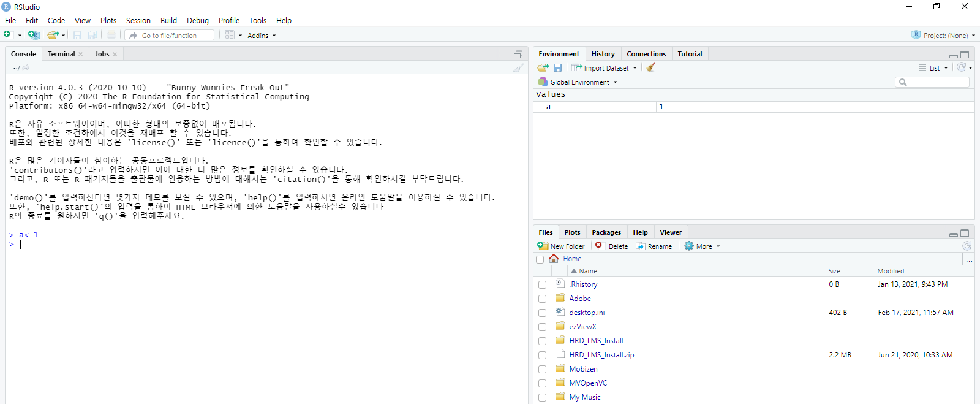The width and height of the screenshot is (980, 404).
Task: Open the Adobe folder link
Action: 580,299
